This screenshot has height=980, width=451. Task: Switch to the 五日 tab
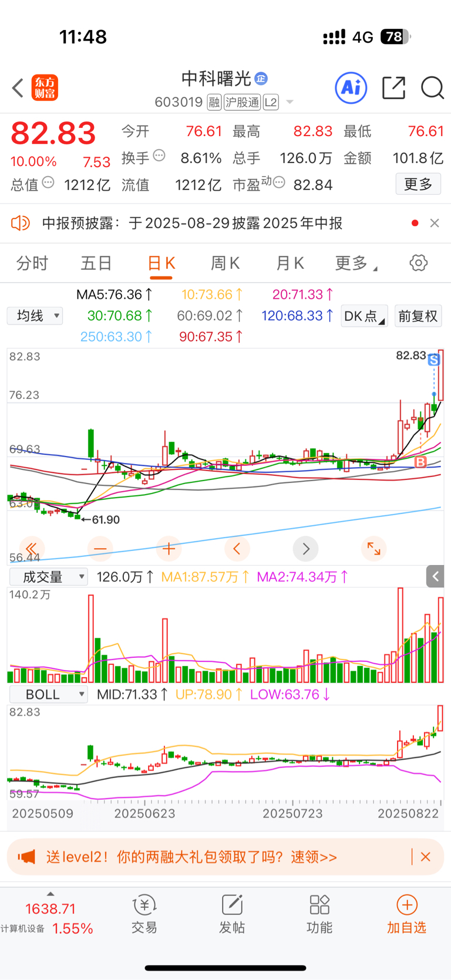(x=96, y=263)
